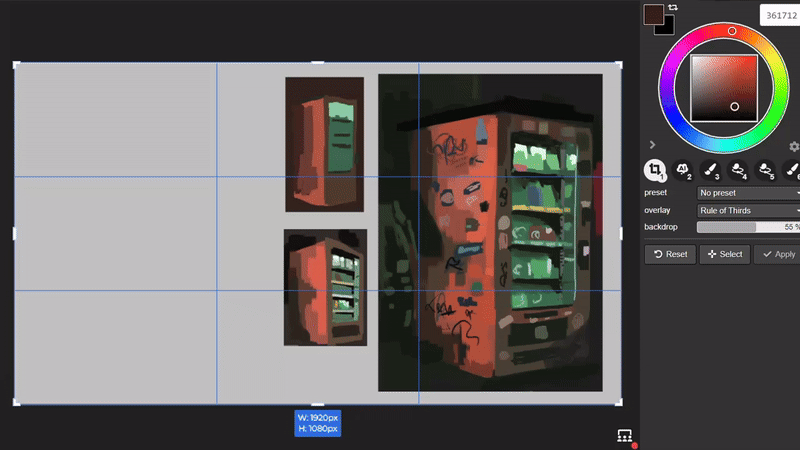800x450 pixels.
Task: Open the preset dropdown showing No preset
Action: [748, 193]
